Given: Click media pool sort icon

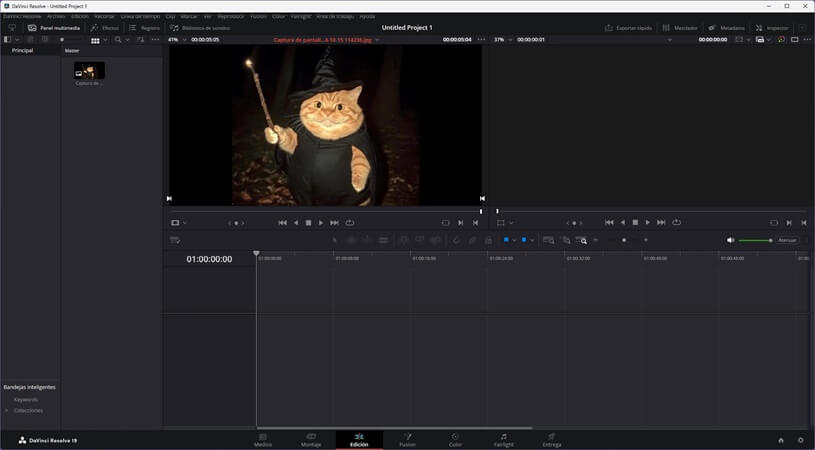Looking at the screenshot, I should (x=140, y=39).
